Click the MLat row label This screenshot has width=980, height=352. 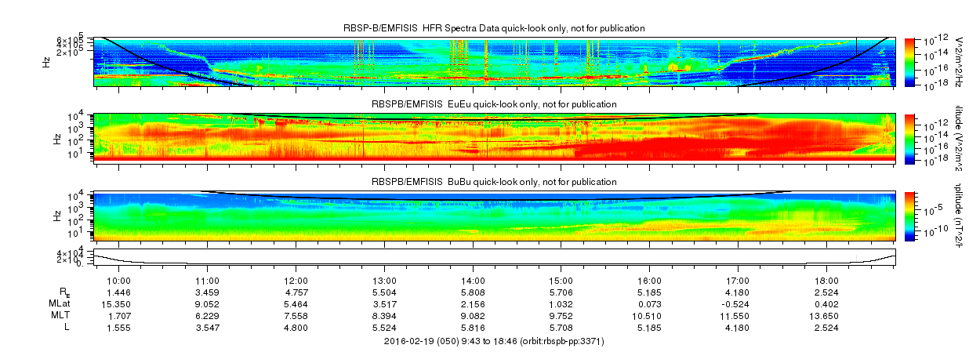pos(65,303)
